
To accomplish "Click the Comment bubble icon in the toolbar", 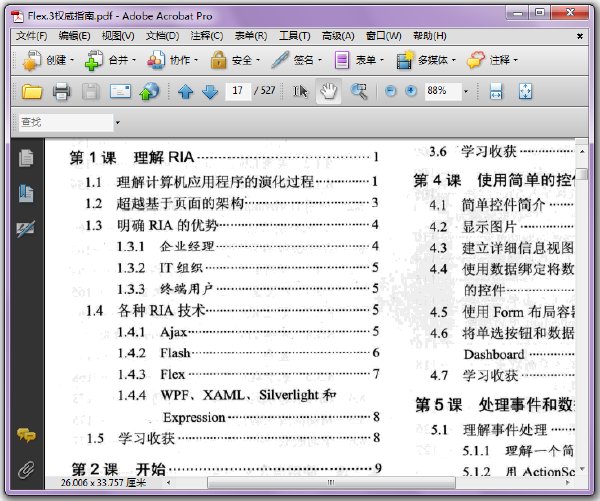I will coord(476,60).
